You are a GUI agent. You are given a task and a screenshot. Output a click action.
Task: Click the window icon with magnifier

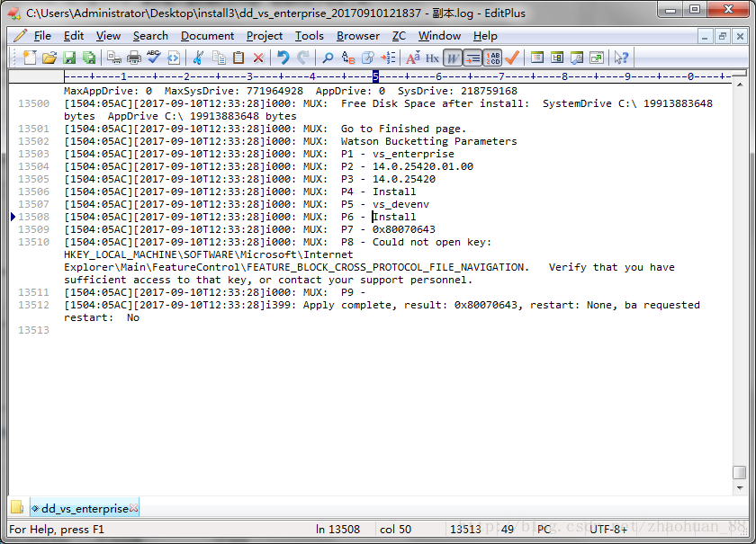point(577,58)
